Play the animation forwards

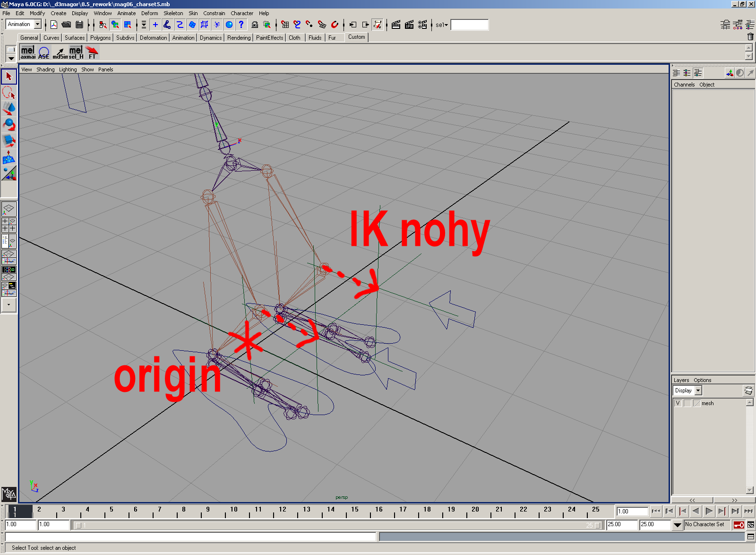tap(709, 511)
